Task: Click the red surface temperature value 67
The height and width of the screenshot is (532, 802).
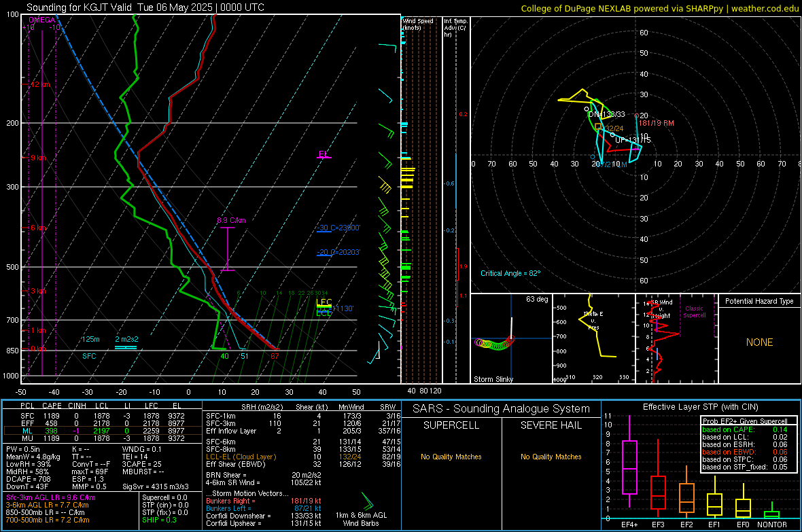Action: pos(275,356)
